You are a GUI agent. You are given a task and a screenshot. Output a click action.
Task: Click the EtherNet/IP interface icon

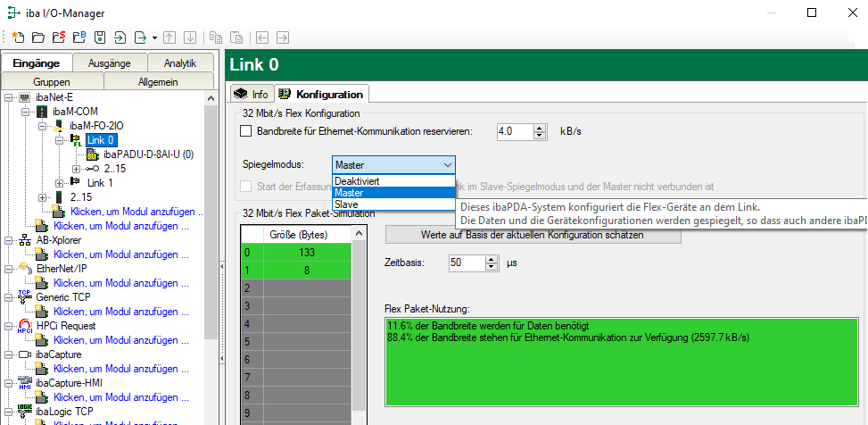(26, 268)
